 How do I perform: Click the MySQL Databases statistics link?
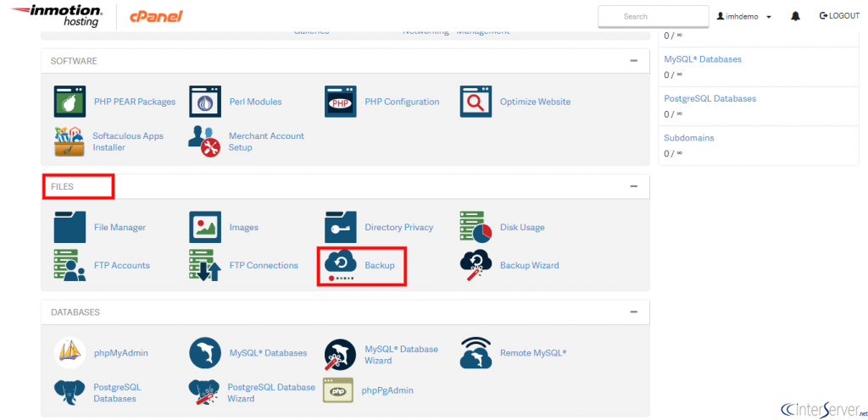click(x=703, y=59)
